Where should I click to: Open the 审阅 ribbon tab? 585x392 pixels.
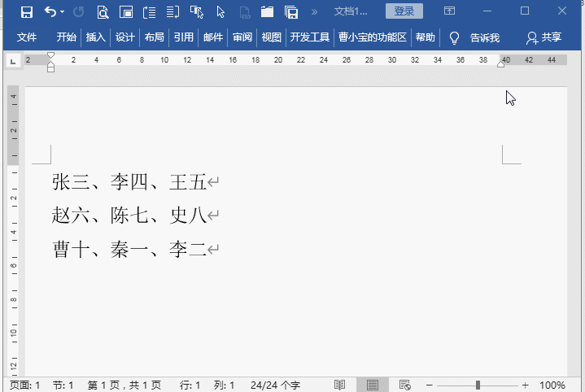pyautogui.click(x=242, y=37)
